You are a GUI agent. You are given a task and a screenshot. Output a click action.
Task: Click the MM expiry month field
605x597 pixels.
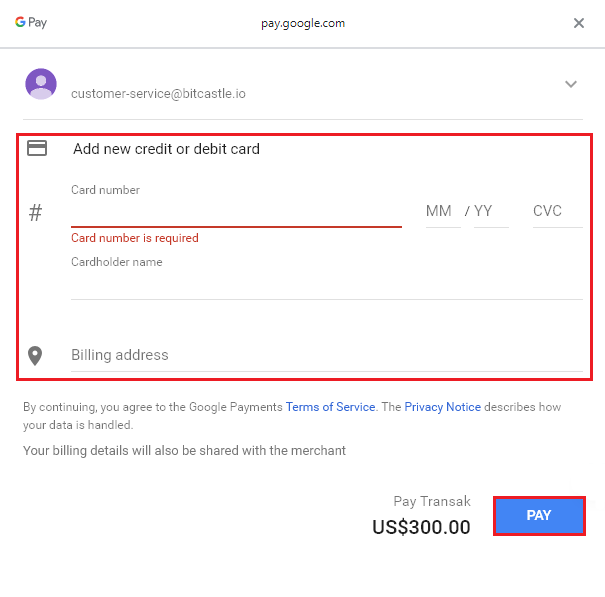[x=443, y=212]
